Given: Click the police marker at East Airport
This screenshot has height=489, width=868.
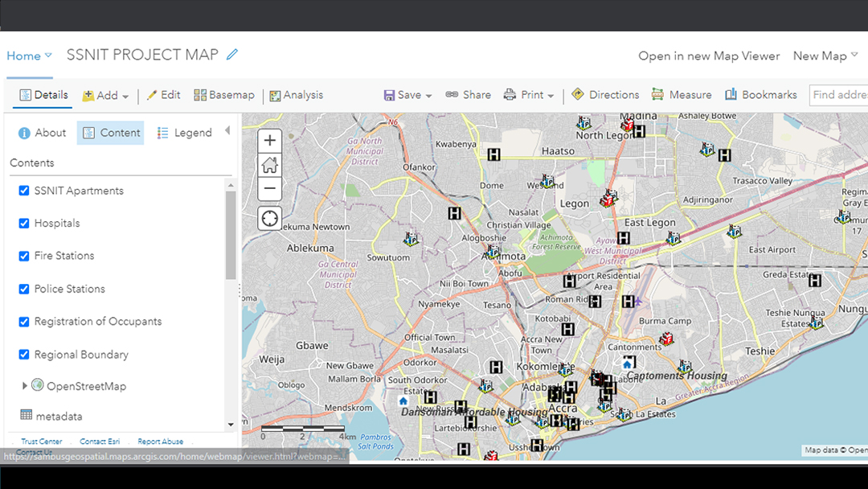Looking at the screenshot, I should click(735, 231).
